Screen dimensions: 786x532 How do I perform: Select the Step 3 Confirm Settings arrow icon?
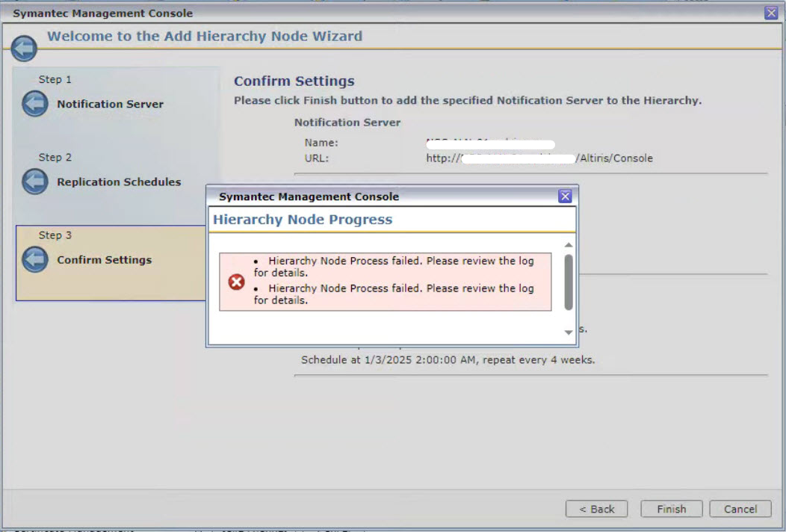[x=35, y=259]
